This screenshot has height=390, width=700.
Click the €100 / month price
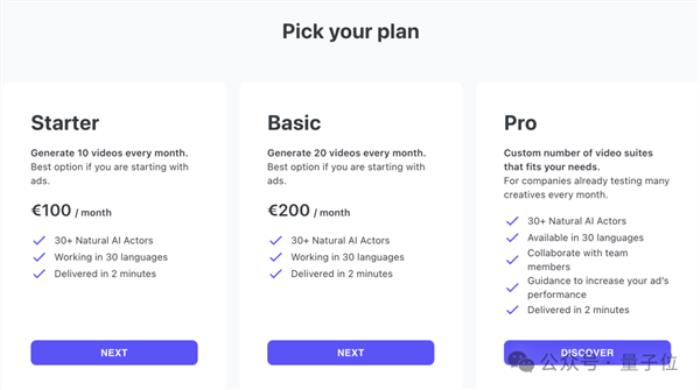71,211
